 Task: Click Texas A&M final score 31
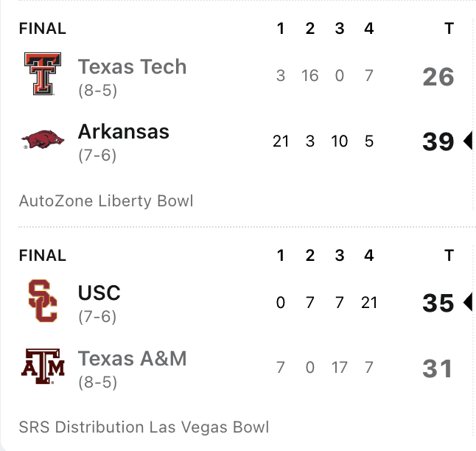438,368
